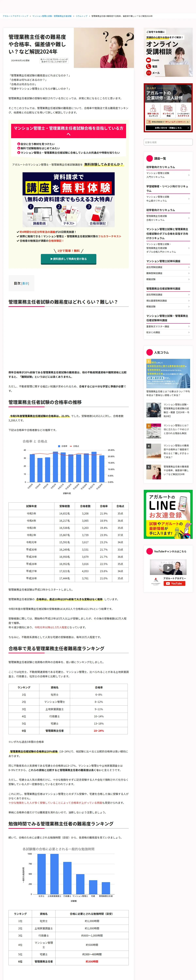Open 重要条文マスター講座 chevron
The height and width of the screenshot is (980, 196).
(189, 326)
